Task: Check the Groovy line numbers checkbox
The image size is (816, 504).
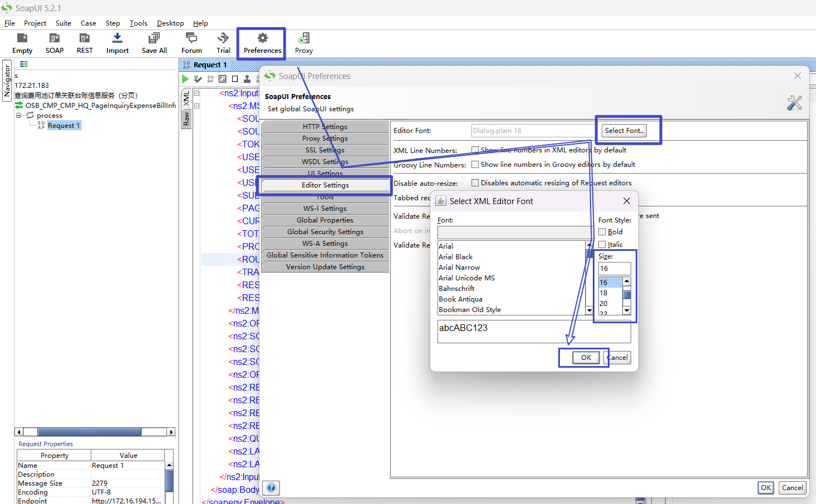Action: (x=475, y=165)
